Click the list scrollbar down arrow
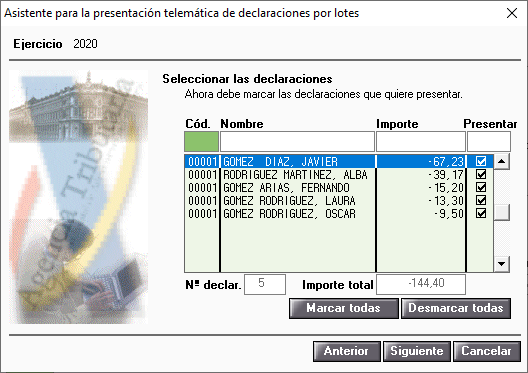This screenshot has width=528, height=373. click(502, 264)
